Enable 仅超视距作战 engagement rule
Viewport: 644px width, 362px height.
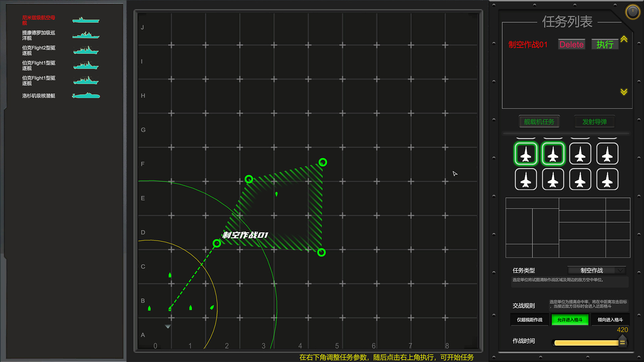(529, 320)
